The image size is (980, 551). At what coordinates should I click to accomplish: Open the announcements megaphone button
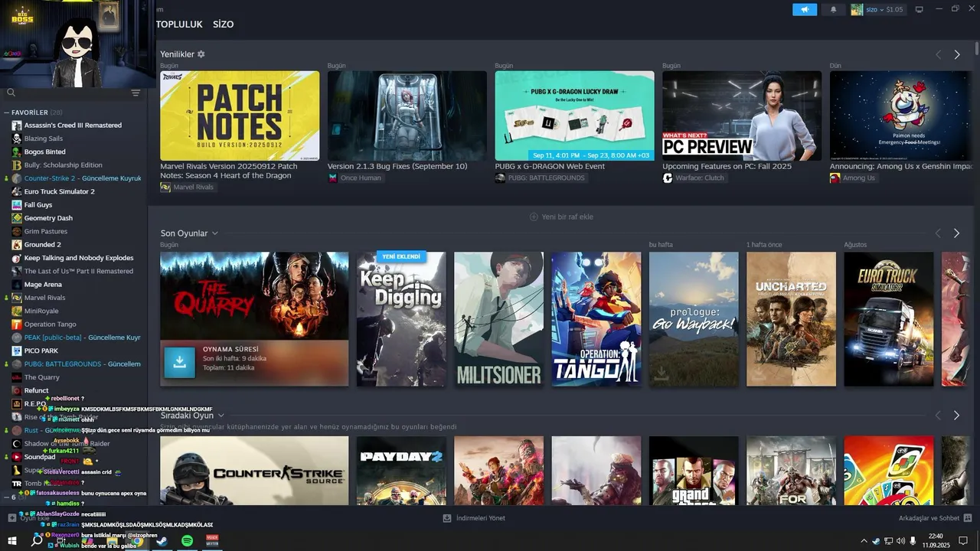805,9
